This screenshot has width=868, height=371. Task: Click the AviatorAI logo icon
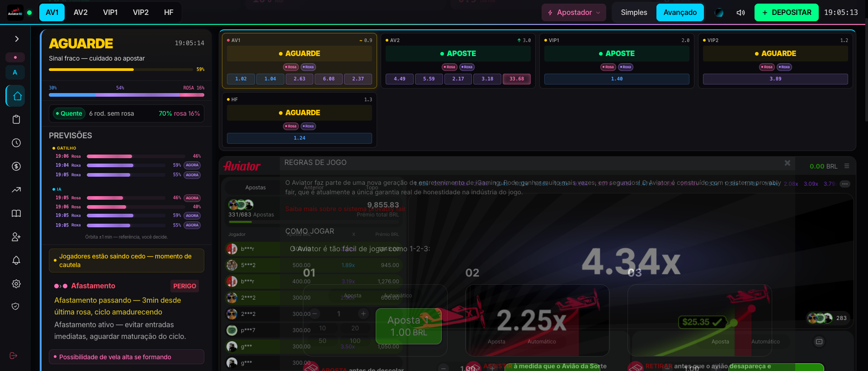(x=15, y=12)
